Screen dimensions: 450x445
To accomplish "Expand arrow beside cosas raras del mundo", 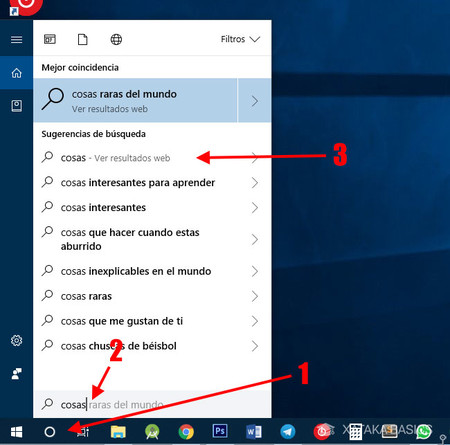I will coord(254,101).
